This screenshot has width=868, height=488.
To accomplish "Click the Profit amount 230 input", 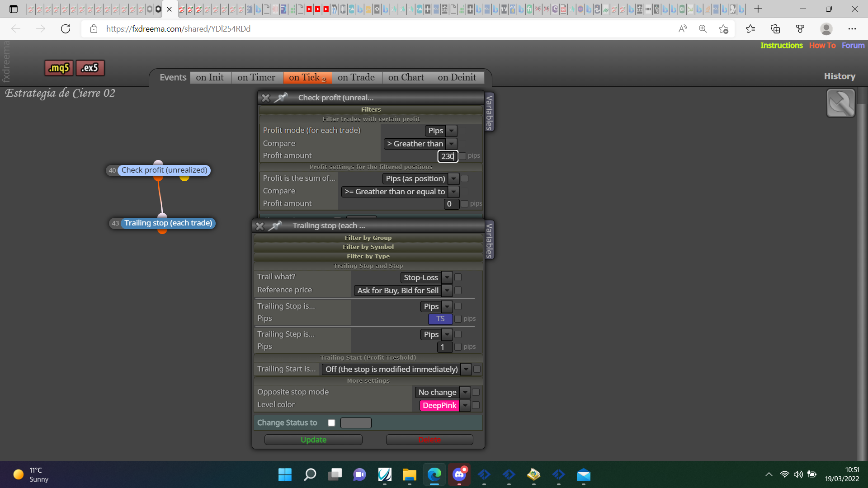I will [448, 156].
